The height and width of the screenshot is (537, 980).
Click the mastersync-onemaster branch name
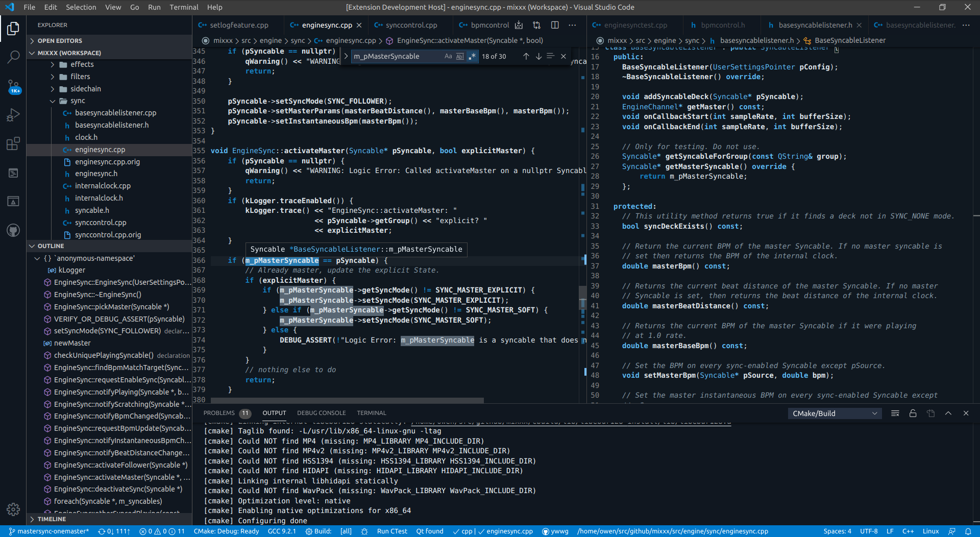click(49, 531)
